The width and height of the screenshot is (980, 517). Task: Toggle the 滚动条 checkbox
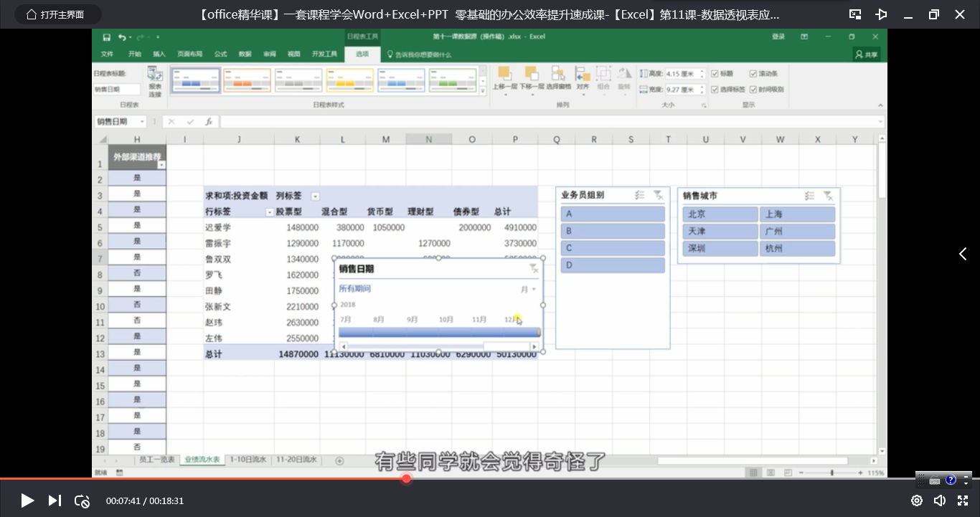(x=753, y=74)
